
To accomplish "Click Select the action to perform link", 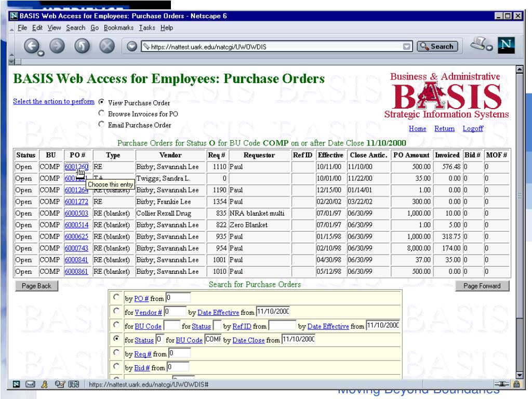I will click(54, 101).
